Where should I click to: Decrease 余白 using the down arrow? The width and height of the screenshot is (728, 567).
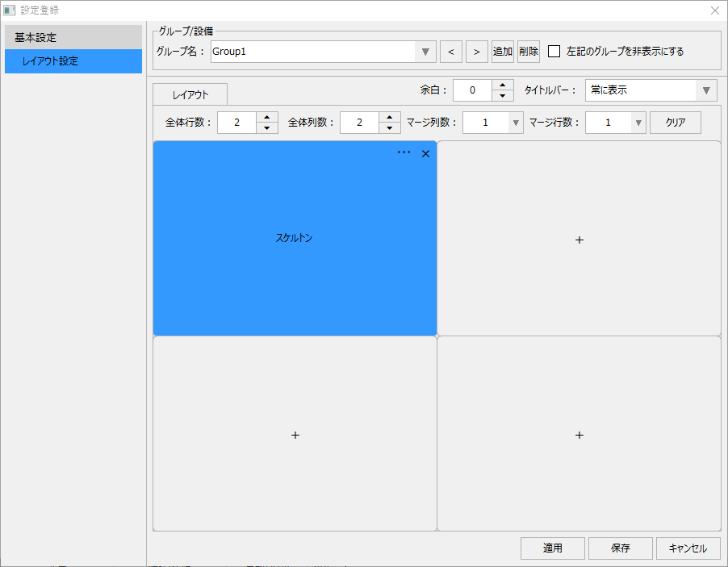click(503, 94)
